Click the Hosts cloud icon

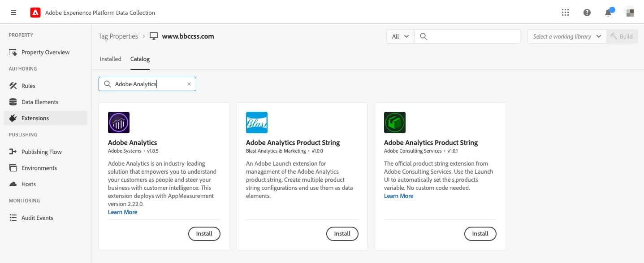click(13, 184)
